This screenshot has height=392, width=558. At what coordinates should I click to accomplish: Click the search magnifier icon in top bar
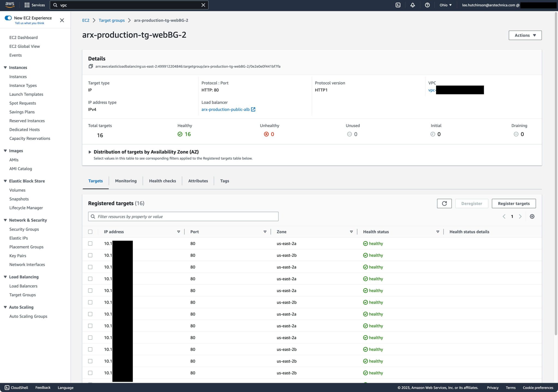(55, 5)
